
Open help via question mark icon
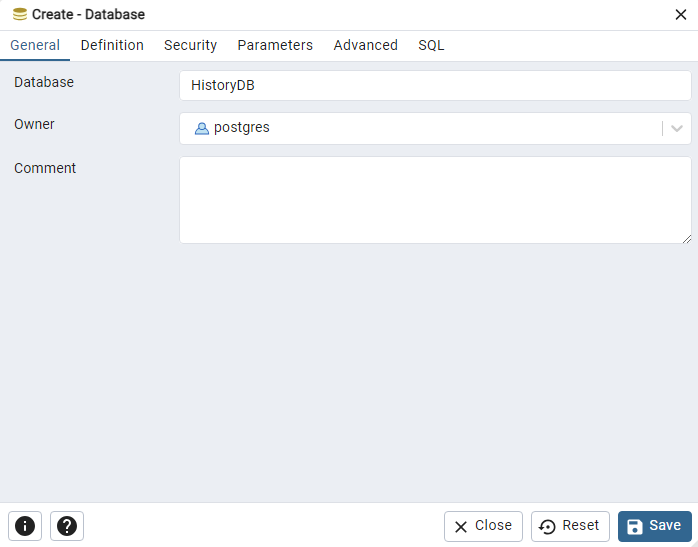[67, 526]
